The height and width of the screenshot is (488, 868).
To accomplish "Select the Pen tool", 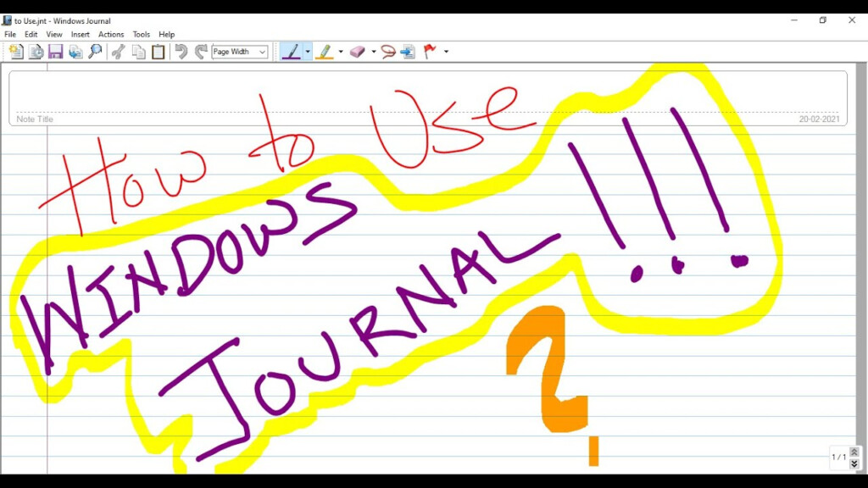I will tap(292, 52).
